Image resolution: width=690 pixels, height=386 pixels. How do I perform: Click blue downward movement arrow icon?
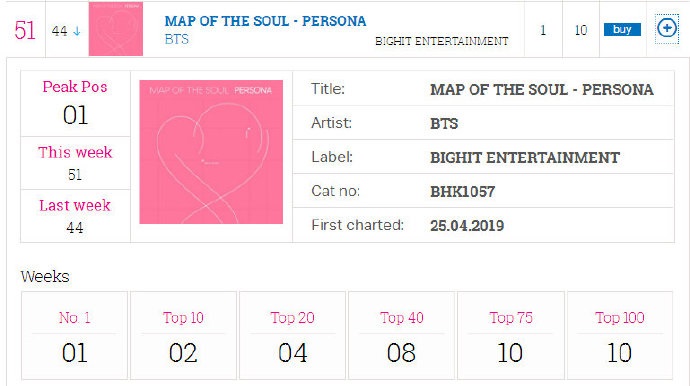[x=77, y=31]
